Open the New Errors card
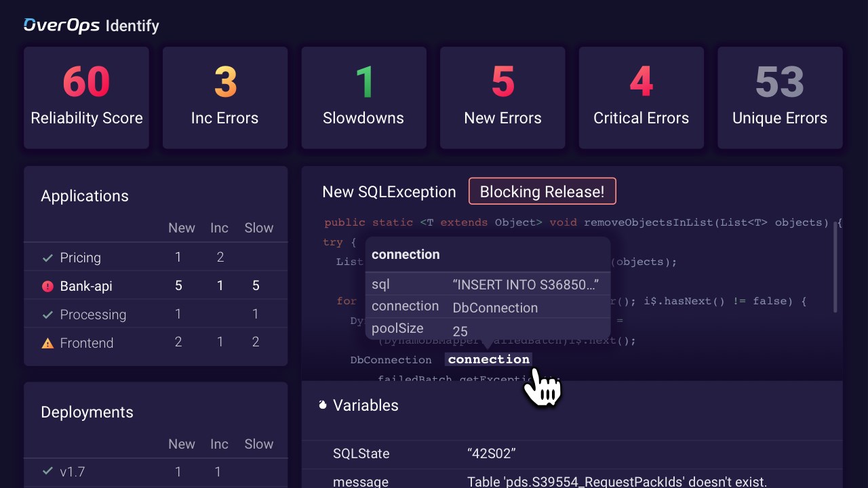 [502, 98]
